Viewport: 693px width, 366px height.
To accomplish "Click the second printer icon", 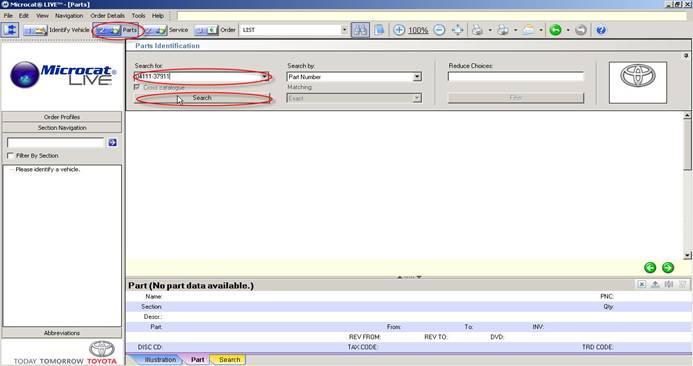I will click(x=503, y=30).
